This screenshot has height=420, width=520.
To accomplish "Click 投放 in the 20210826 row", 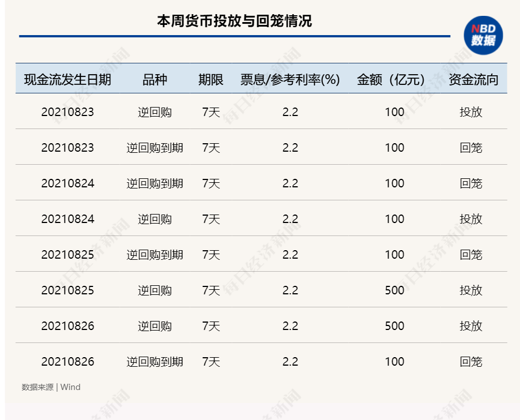I will [471, 326].
